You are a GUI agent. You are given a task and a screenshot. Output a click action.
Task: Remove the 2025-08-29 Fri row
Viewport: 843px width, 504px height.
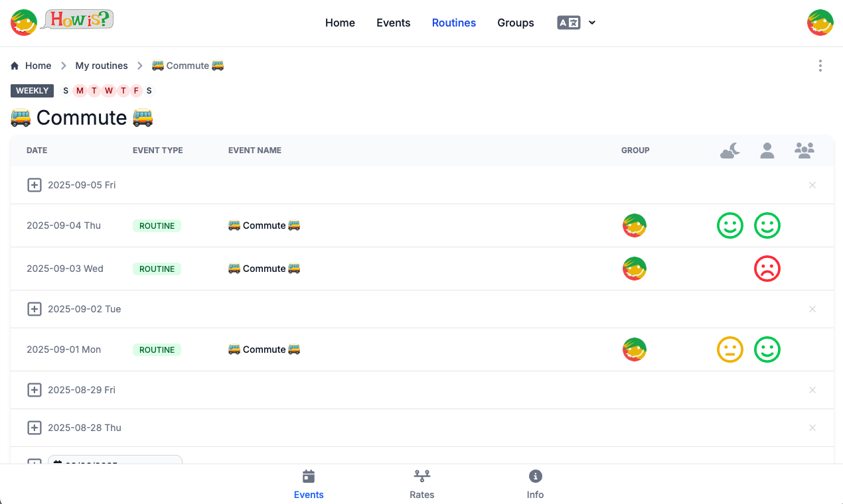[x=812, y=390]
